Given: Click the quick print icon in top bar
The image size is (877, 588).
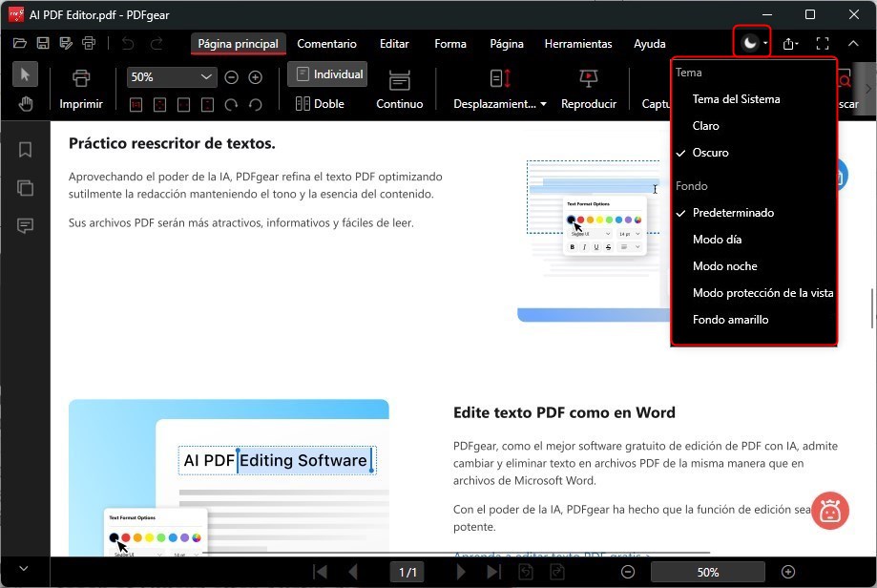Looking at the screenshot, I should (x=89, y=43).
